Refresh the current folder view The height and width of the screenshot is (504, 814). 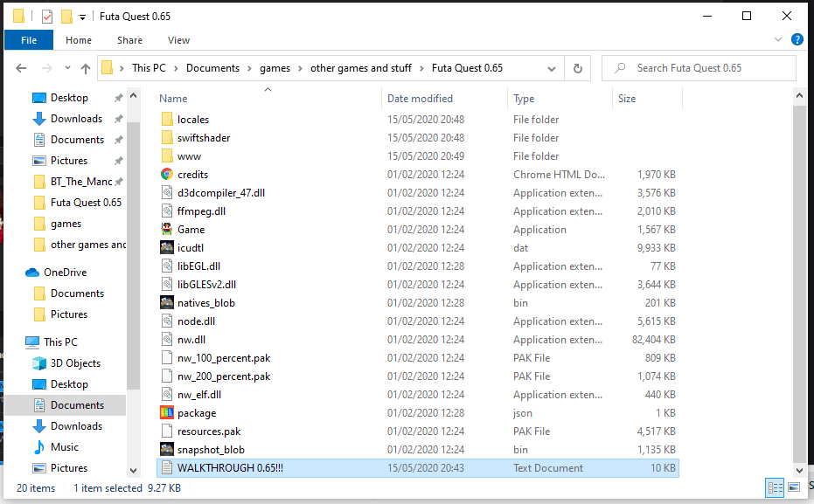(x=577, y=68)
